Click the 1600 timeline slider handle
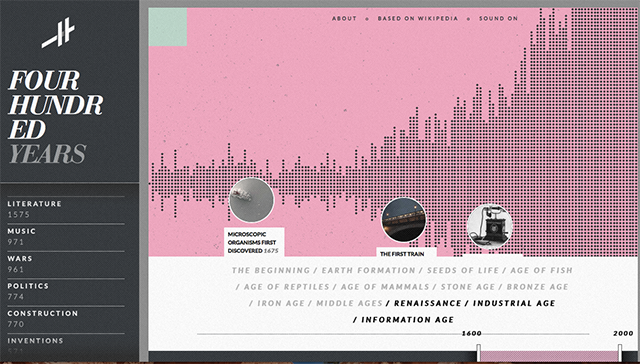 tap(478, 353)
